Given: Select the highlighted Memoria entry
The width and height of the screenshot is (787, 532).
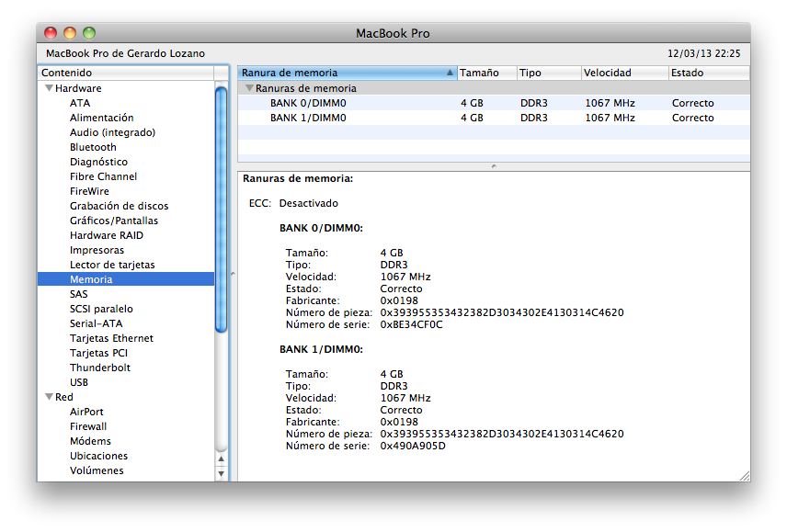Looking at the screenshot, I should point(126,279).
